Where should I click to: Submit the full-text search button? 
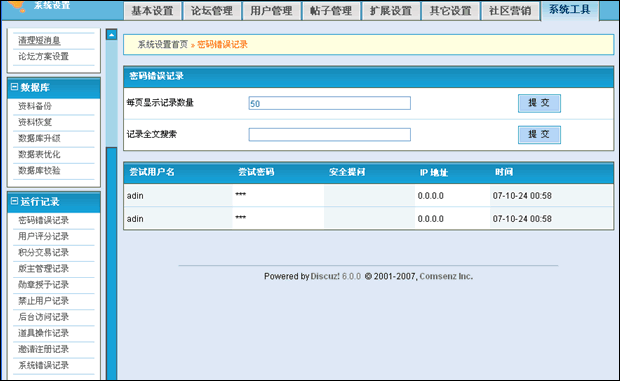point(539,135)
